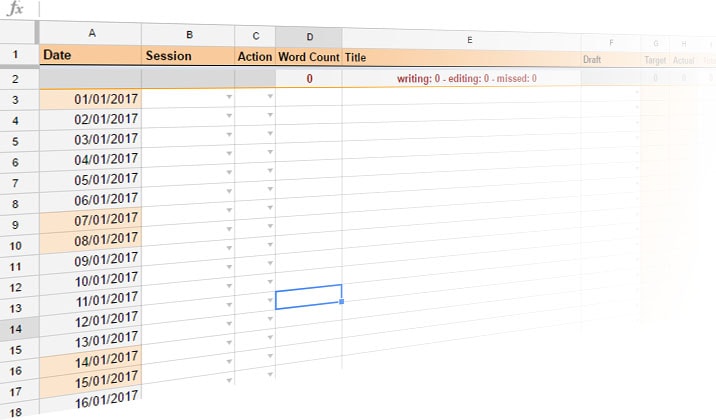This screenshot has width=716, height=420.
Task: Select the 01/01/2017 date cell
Action: pyautogui.click(x=91, y=99)
